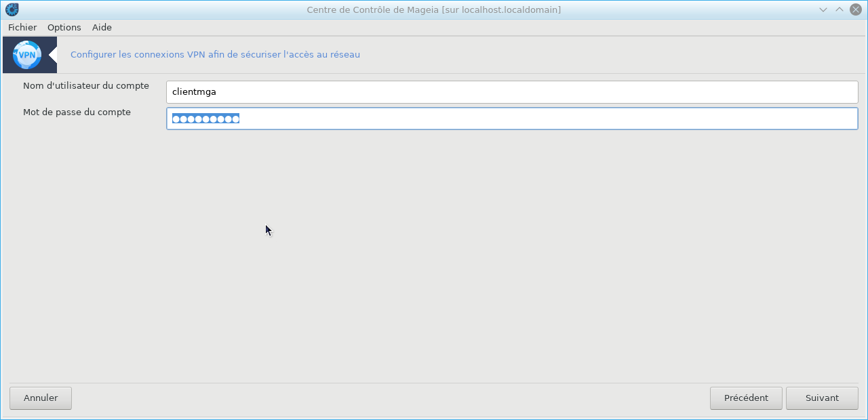
Task: Click inside the account password field
Action: point(542,119)
